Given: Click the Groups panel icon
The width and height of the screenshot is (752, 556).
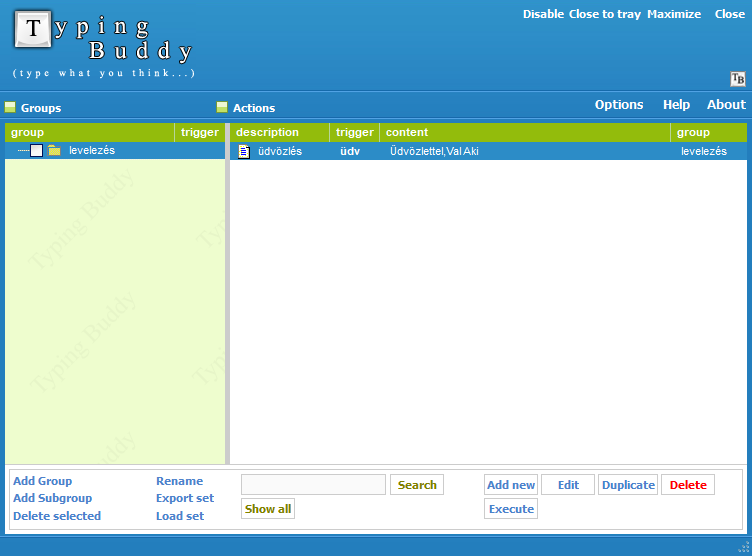Looking at the screenshot, I should pyautogui.click(x=10, y=107).
